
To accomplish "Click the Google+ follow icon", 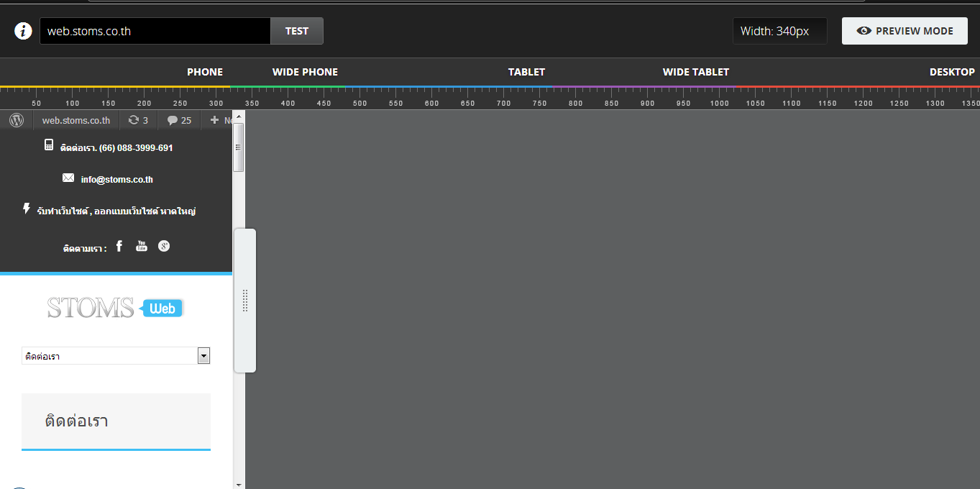I will coord(164,246).
